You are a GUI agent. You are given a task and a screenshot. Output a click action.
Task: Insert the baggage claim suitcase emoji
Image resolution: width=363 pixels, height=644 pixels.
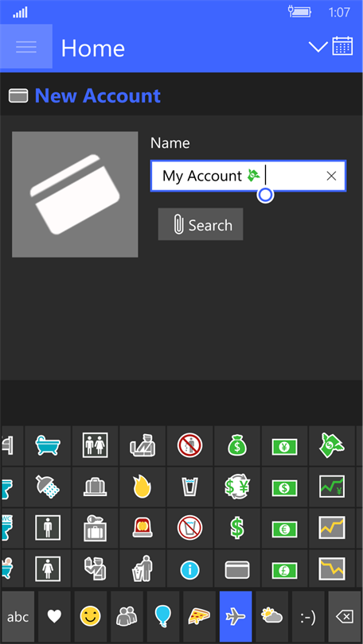pyautogui.click(x=96, y=487)
